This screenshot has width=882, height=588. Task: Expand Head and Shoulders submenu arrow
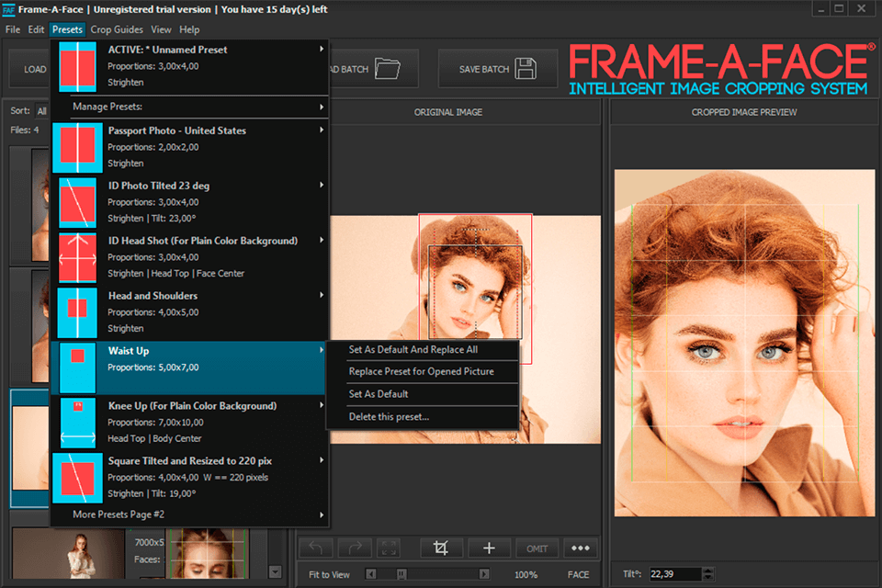click(x=322, y=295)
